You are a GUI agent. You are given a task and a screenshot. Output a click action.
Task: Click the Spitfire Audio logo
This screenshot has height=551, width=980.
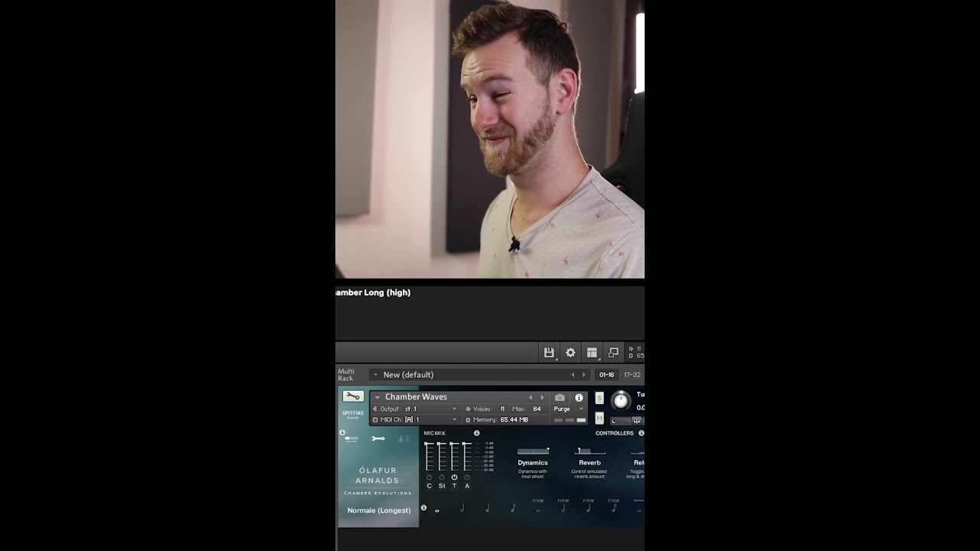[353, 414]
